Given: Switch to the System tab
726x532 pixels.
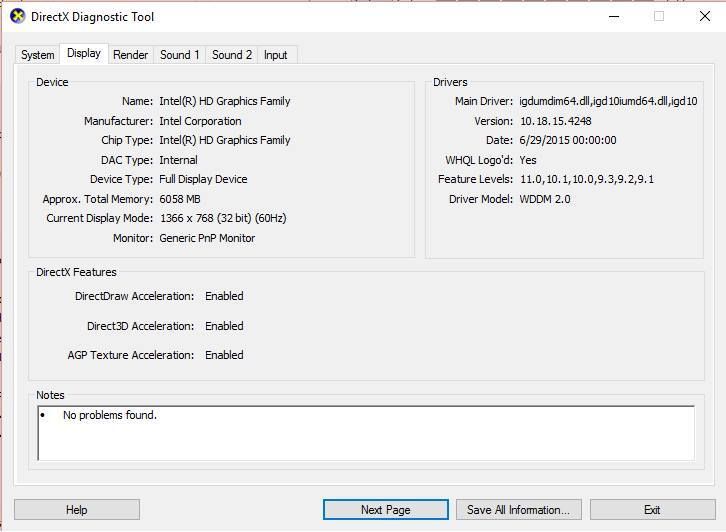Looking at the screenshot, I should click(38, 55).
